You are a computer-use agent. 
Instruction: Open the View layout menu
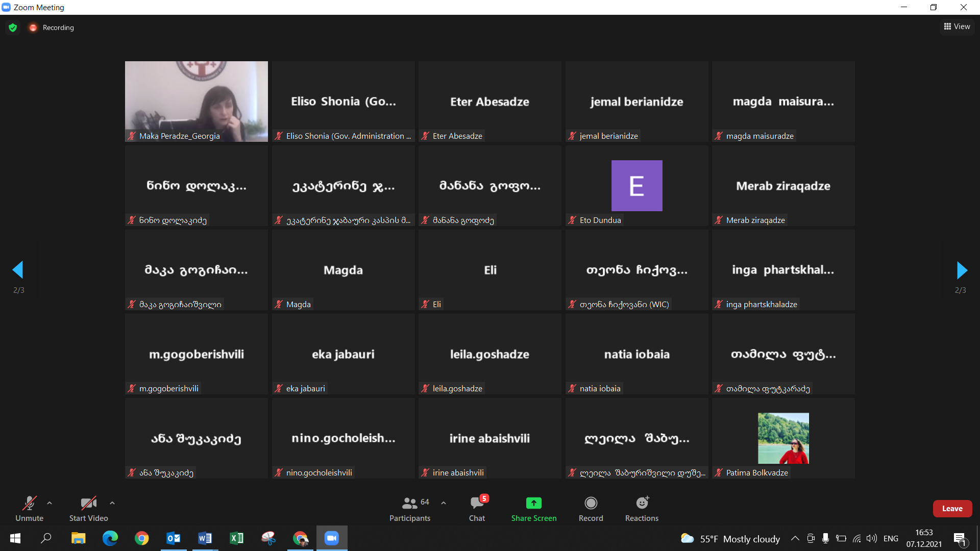[x=957, y=27]
